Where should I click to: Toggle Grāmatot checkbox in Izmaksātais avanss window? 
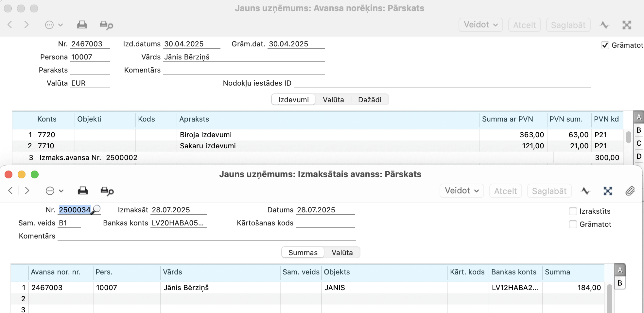[573, 224]
